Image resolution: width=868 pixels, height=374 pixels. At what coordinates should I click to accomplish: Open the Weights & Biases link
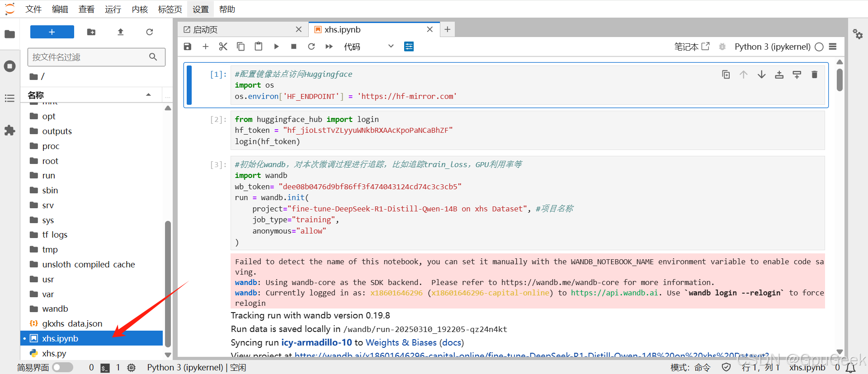[401, 342]
